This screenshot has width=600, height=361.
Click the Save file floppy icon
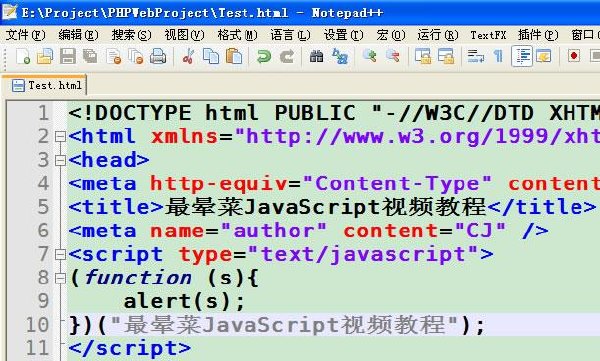[x=68, y=56]
